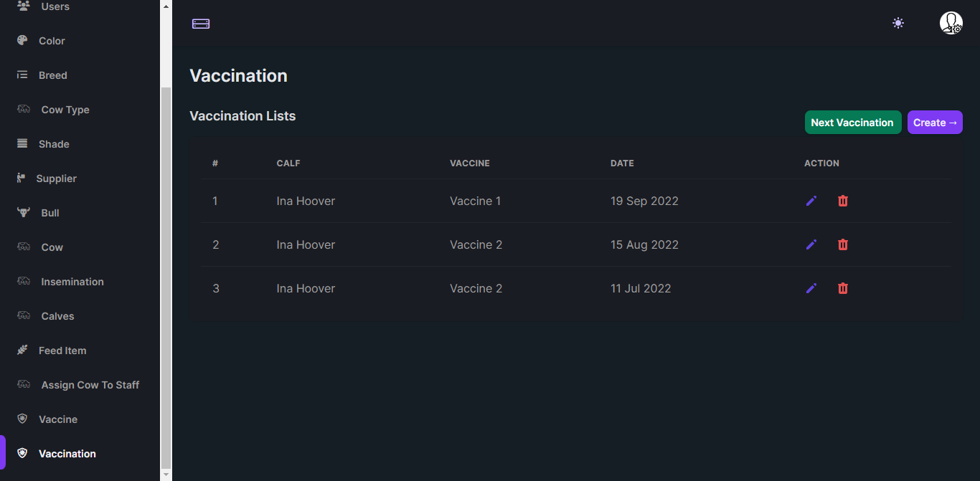Viewport: 980px width, 481px height.
Task: Click the sidebar scrollbar down arrow
Action: click(166, 474)
